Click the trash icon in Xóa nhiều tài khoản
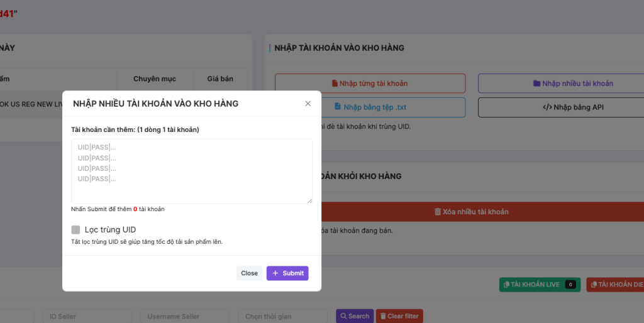The width and height of the screenshot is (644, 323). pyautogui.click(x=438, y=212)
